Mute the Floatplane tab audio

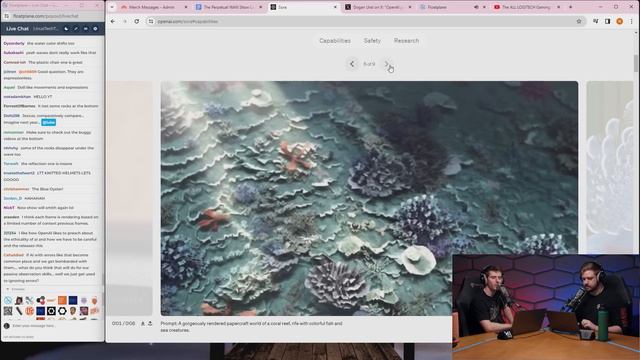[x=476, y=7]
